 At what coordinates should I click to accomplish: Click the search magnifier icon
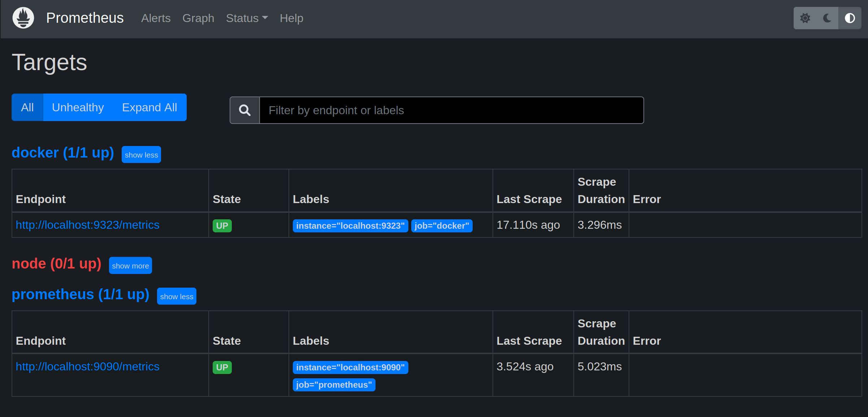244,110
